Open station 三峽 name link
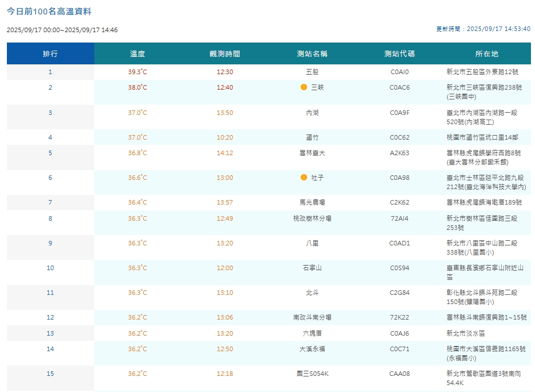The width and height of the screenshot is (535, 392). point(317,87)
